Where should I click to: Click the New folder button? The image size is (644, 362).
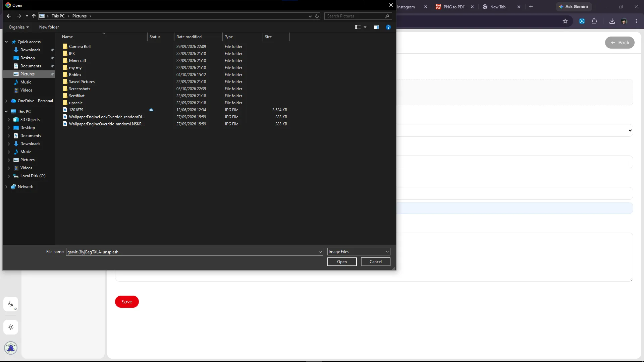click(x=49, y=27)
